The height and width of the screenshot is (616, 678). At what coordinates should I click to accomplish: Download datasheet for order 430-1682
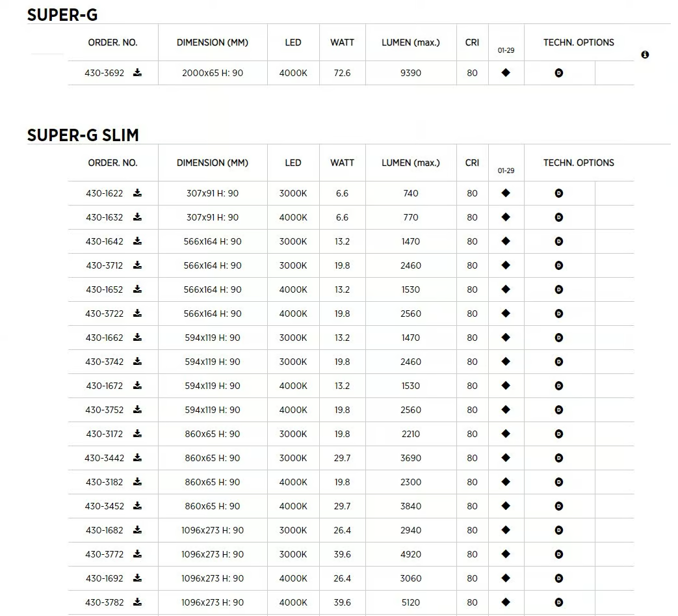(138, 529)
